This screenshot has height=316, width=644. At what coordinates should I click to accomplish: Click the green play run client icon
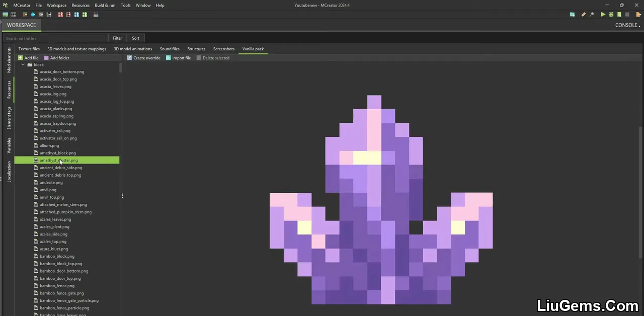(603, 15)
